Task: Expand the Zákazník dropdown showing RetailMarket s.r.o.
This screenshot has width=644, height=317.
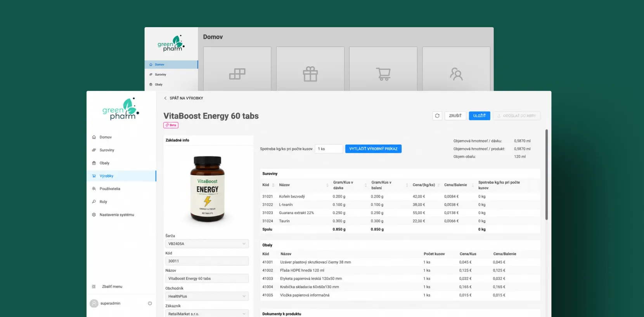Action: [207, 314]
